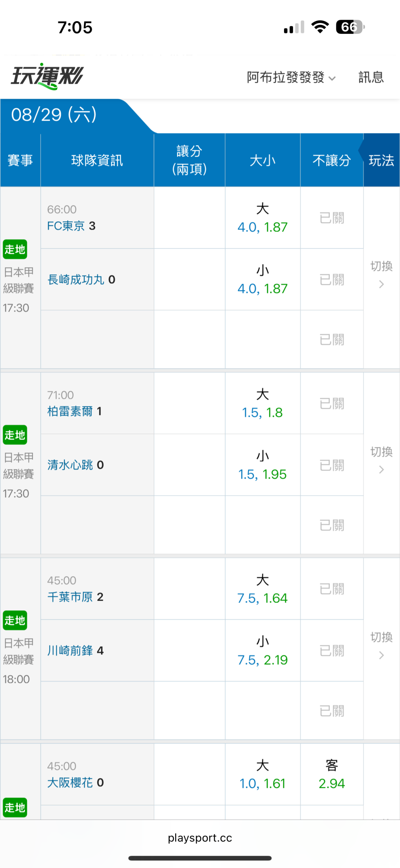Pick 小 7.5, 2.19 under option
Image resolution: width=400 pixels, height=868 pixels.
(x=263, y=651)
